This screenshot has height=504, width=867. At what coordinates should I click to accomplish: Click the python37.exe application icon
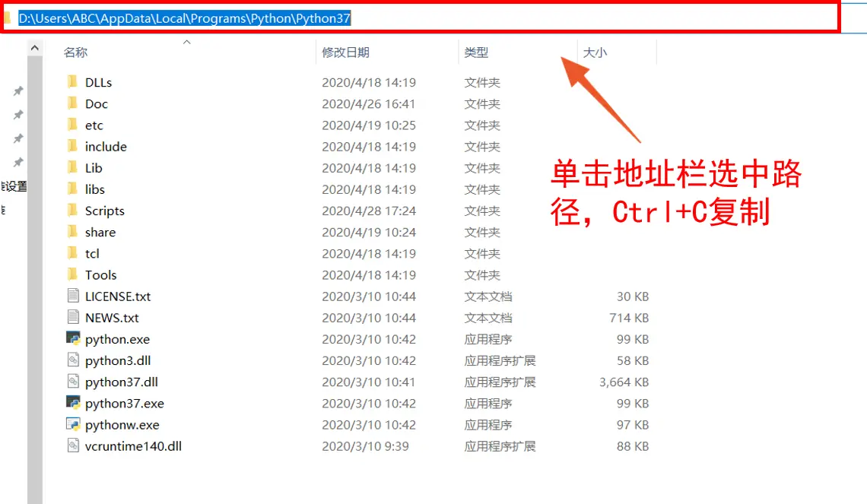[x=73, y=402]
